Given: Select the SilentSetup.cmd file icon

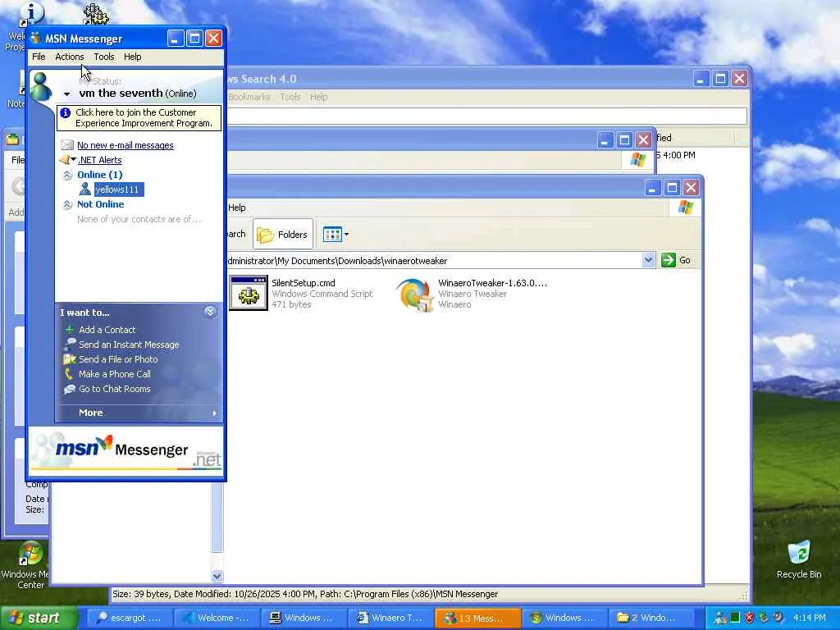Looking at the screenshot, I should point(249,293).
